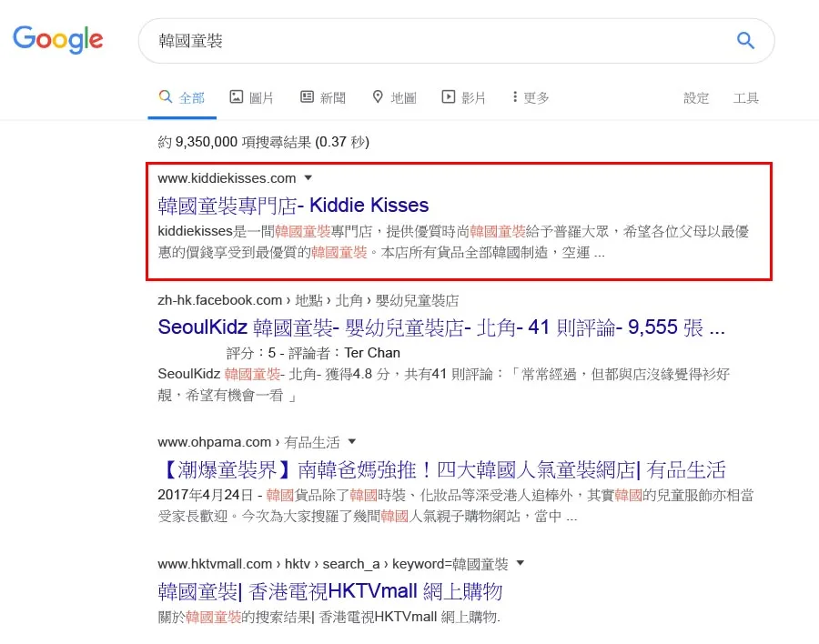
Task: Expand dropdown arrow next to www.kiddiekisses.com
Action: pyautogui.click(x=308, y=178)
